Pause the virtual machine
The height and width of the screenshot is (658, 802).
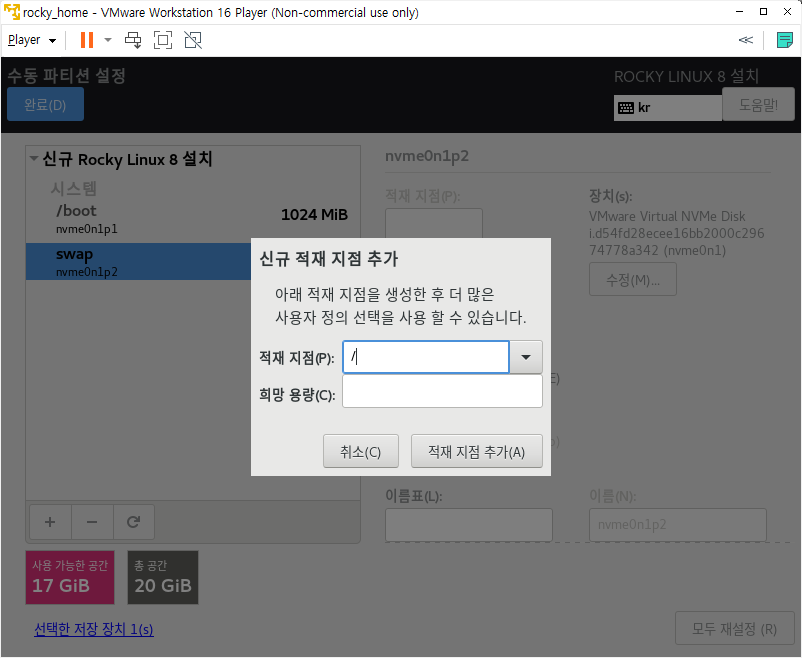click(87, 40)
